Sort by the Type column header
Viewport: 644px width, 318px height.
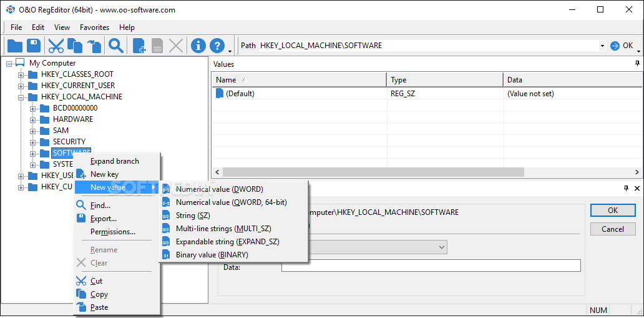click(445, 80)
